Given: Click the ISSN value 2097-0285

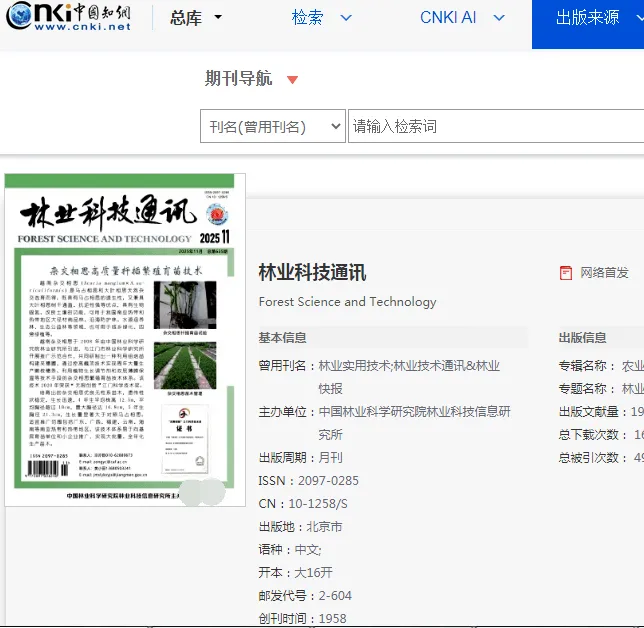Looking at the screenshot, I should [x=328, y=481].
